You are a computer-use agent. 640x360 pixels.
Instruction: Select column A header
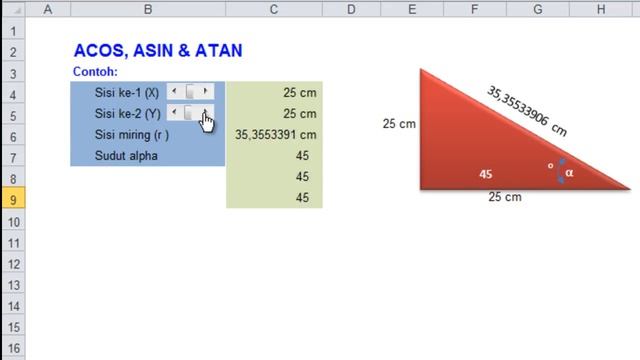tap(48, 9)
